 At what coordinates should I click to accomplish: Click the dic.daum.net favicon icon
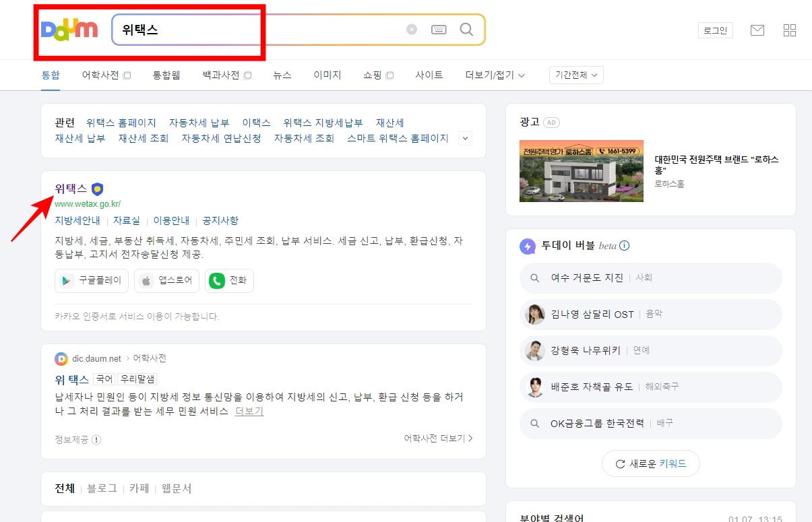pyautogui.click(x=61, y=358)
